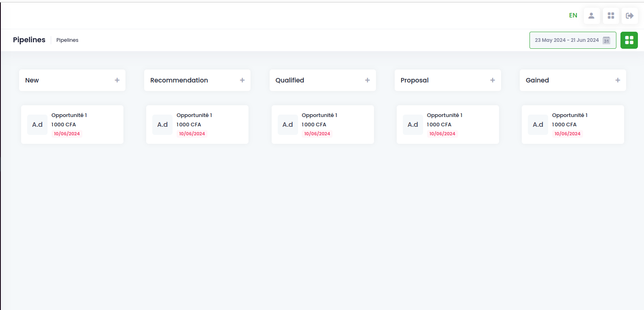Screen dimensions: 644x310
Task: Click the green grid view button
Action: pos(629,40)
